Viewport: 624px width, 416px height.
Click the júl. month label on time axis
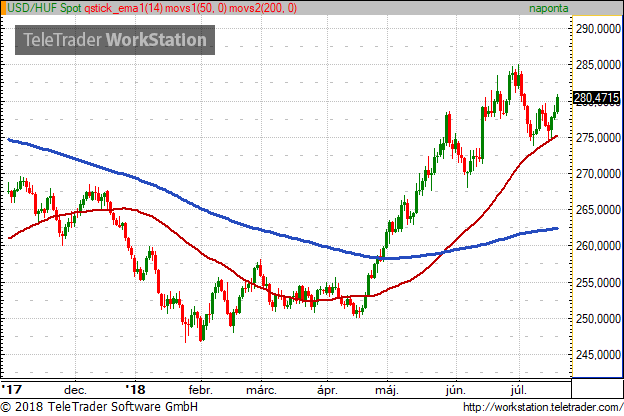click(519, 390)
